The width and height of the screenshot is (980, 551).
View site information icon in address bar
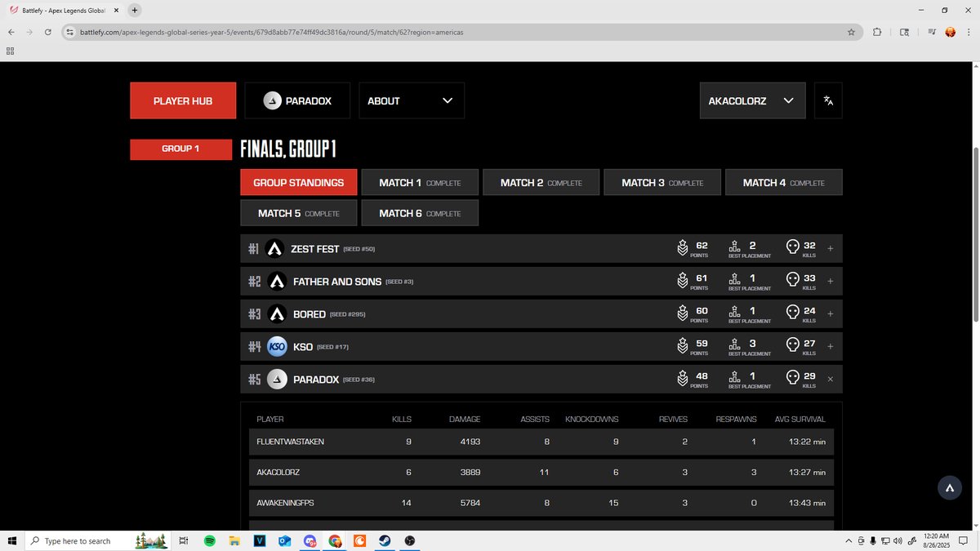71,32
